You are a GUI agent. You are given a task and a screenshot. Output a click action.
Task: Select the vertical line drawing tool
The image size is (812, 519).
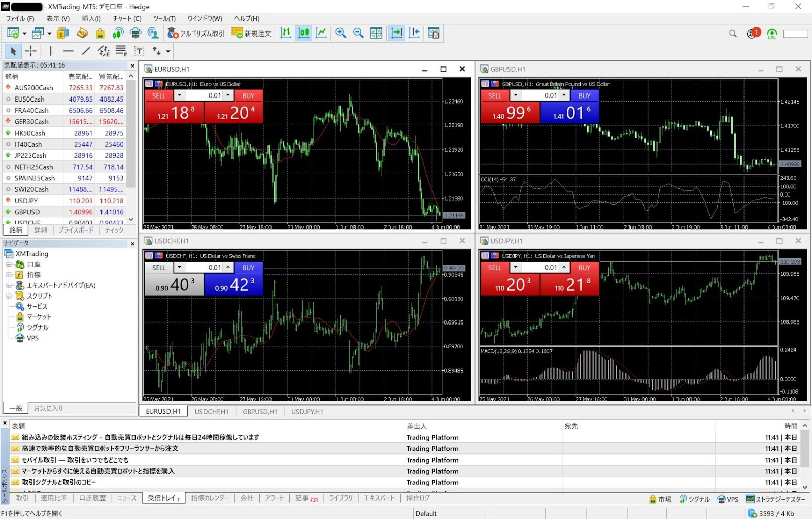point(50,51)
